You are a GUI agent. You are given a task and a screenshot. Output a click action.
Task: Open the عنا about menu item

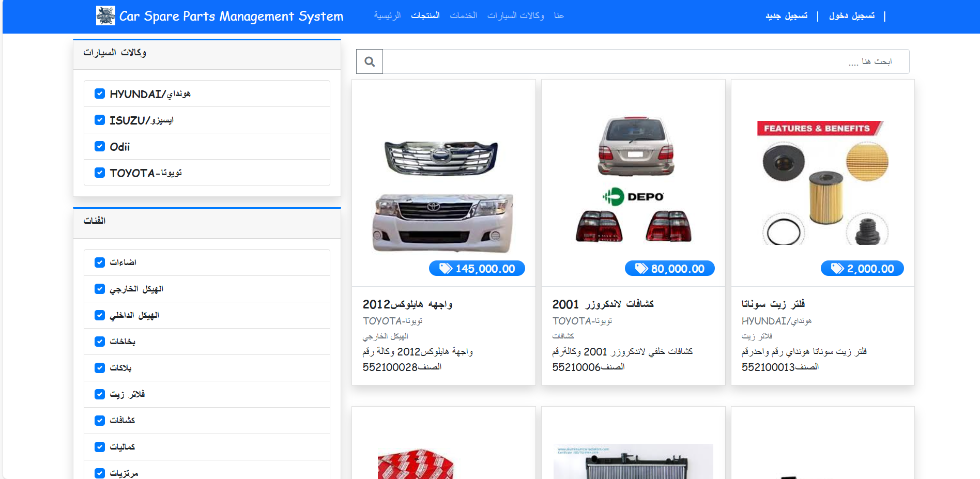559,16
